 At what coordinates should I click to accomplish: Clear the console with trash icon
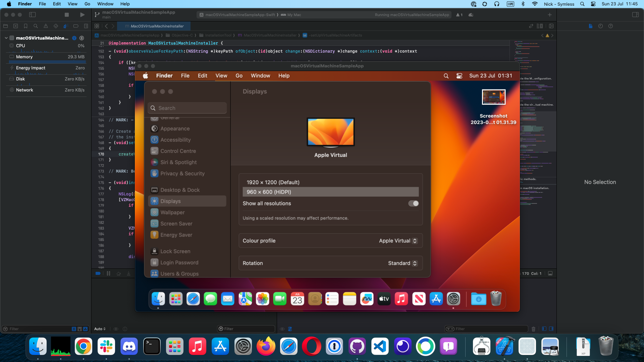533,329
